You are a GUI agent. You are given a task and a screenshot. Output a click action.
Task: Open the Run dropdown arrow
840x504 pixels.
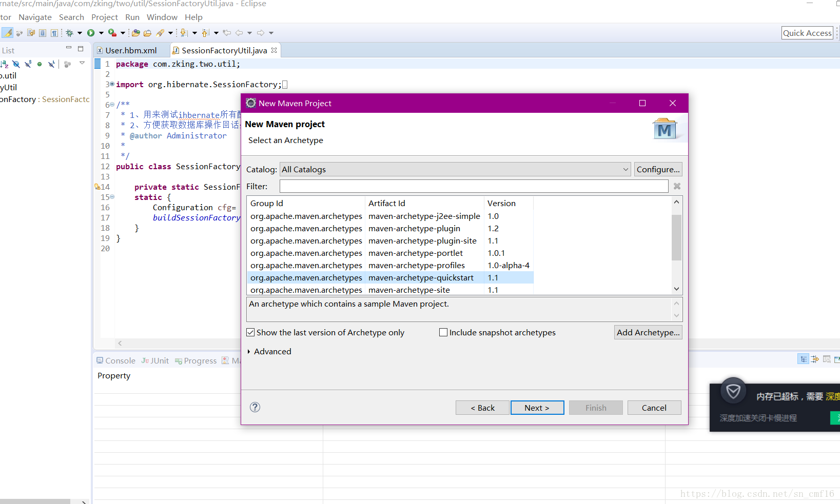point(101,33)
